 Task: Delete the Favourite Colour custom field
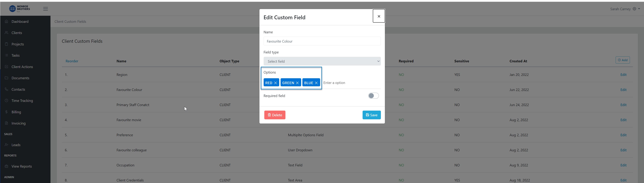[x=275, y=115]
